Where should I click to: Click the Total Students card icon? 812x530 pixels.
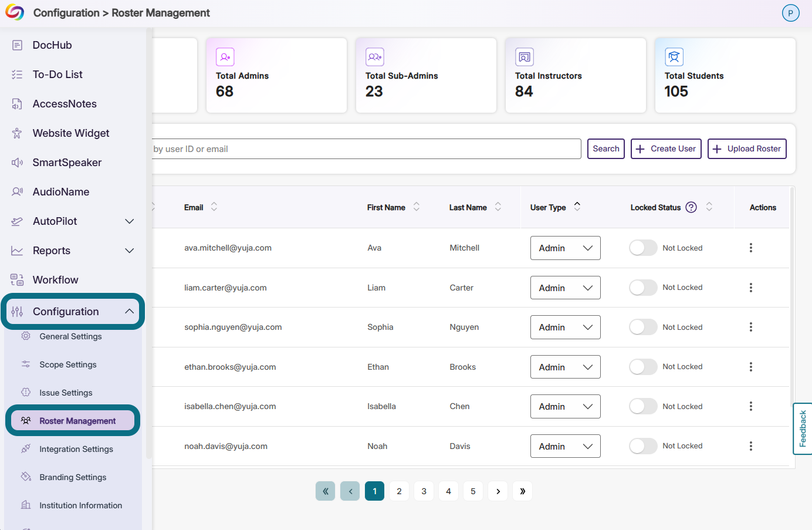[674, 57]
